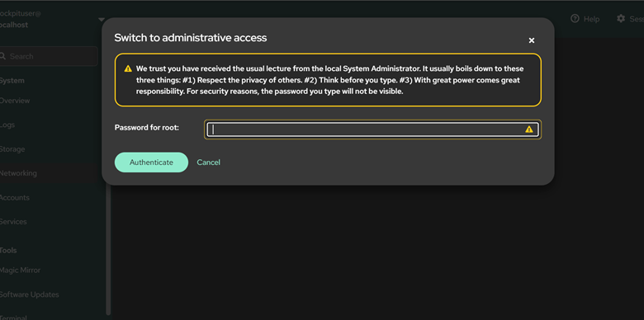
Task: Go to Storage in sidebar
Action: [x=12, y=149]
